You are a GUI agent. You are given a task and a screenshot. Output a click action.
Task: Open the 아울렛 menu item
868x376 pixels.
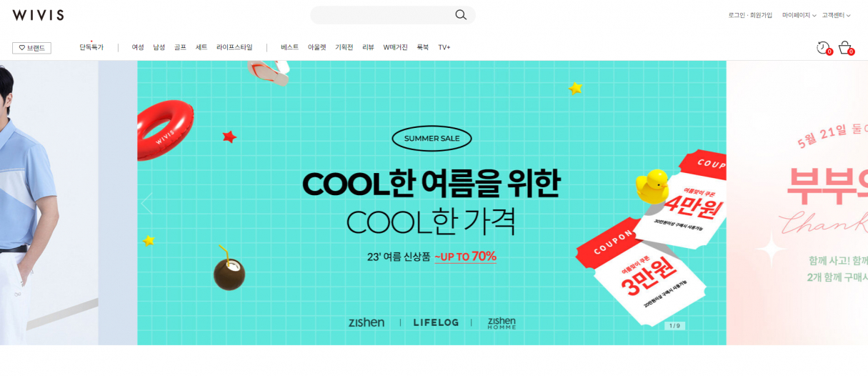[317, 47]
